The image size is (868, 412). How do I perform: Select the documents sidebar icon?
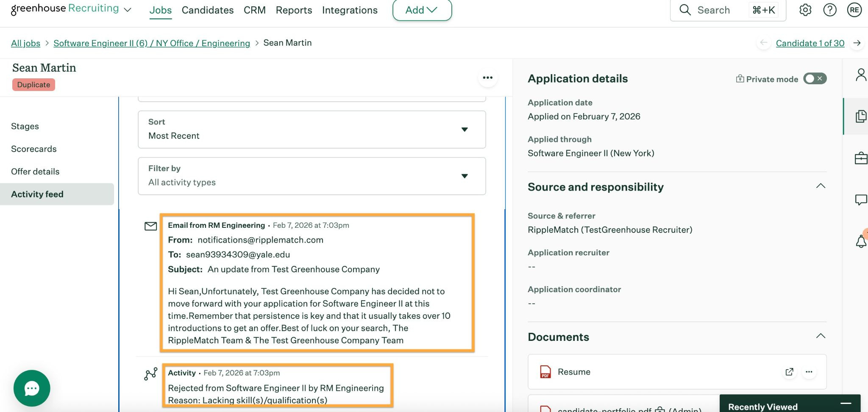(861, 116)
